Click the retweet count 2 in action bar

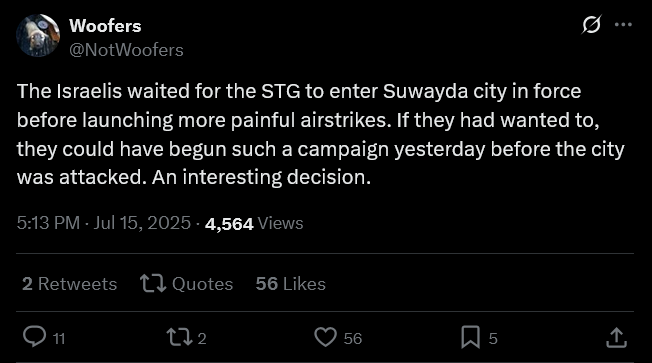tap(202, 338)
